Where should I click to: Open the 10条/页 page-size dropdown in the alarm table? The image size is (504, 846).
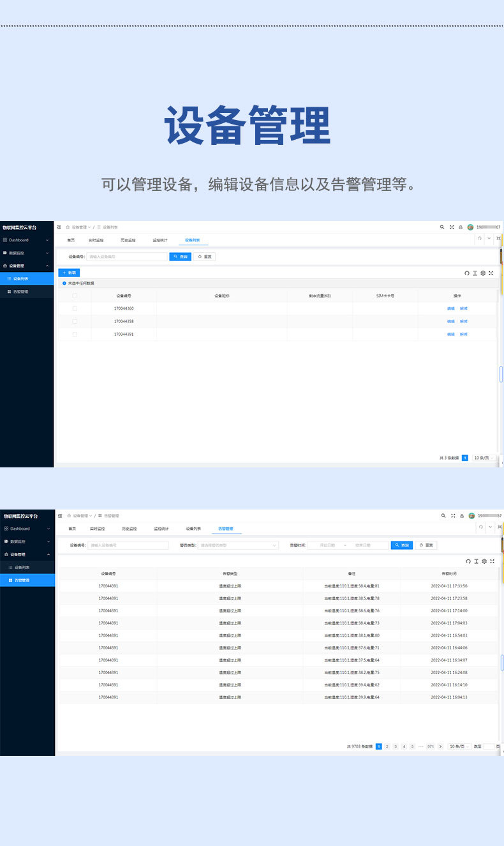tap(459, 746)
